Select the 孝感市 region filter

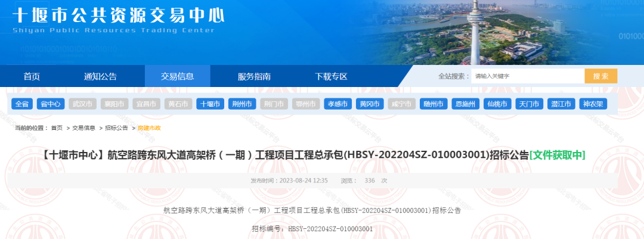click(x=338, y=104)
